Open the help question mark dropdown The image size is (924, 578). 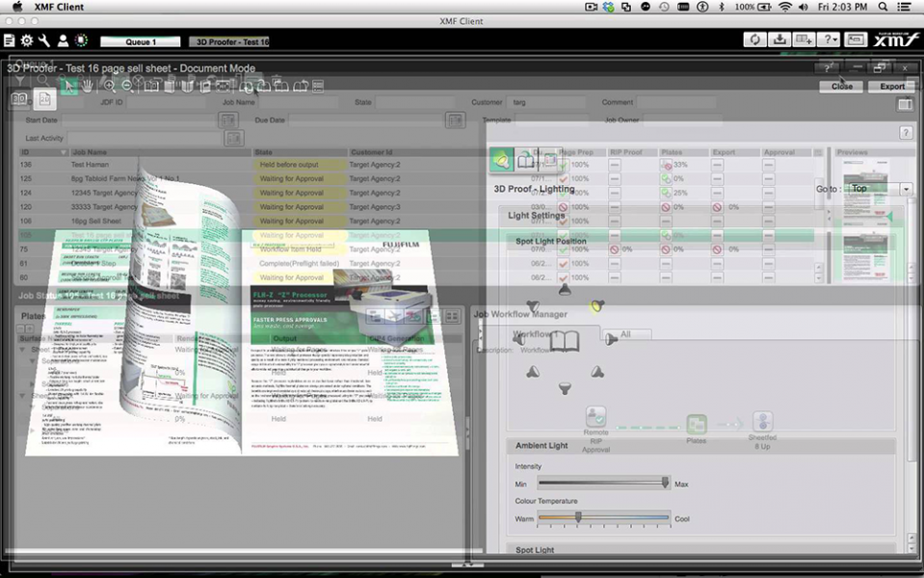(x=831, y=39)
